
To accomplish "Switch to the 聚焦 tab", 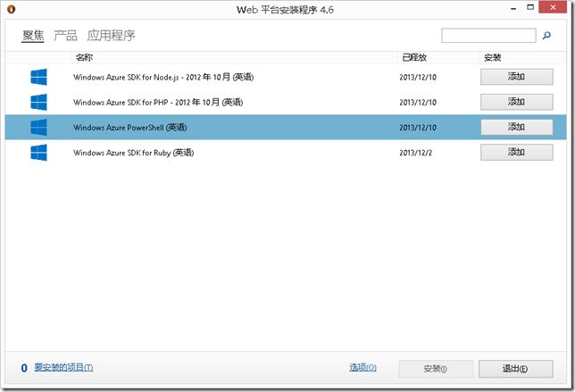I will (x=33, y=36).
